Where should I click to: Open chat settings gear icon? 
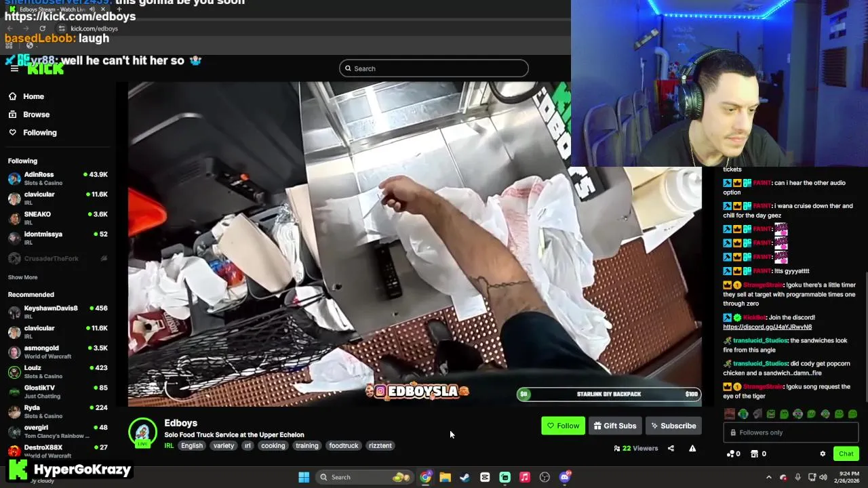tap(823, 453)
